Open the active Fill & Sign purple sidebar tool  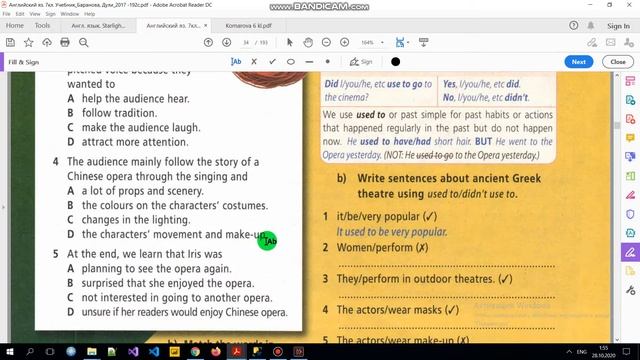630,252
